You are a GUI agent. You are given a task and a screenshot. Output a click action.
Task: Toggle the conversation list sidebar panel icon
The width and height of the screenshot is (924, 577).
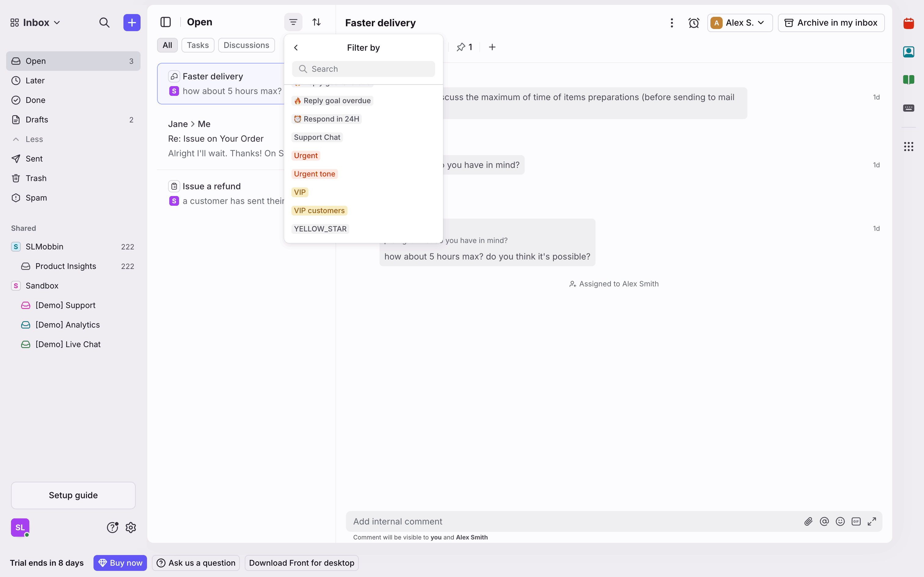165,22
